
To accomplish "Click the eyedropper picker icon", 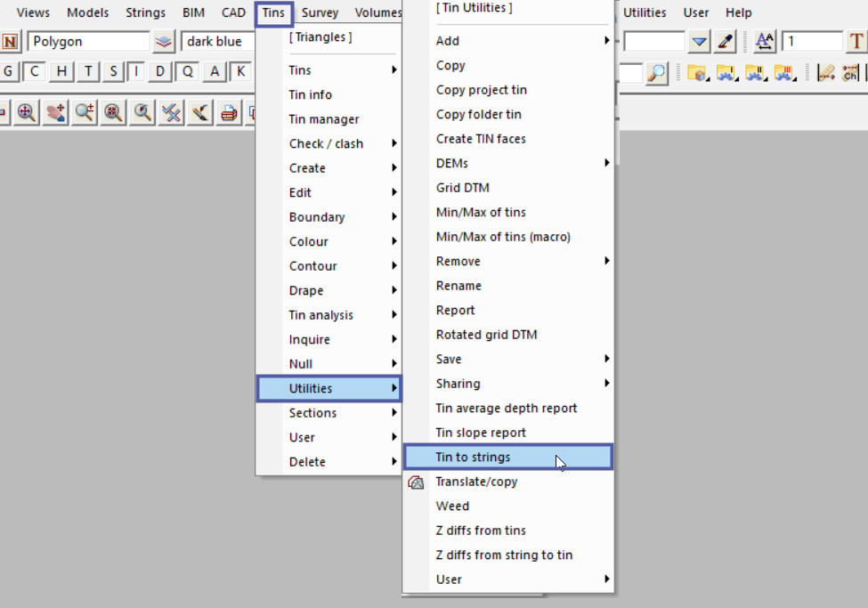I will [726, 42].
